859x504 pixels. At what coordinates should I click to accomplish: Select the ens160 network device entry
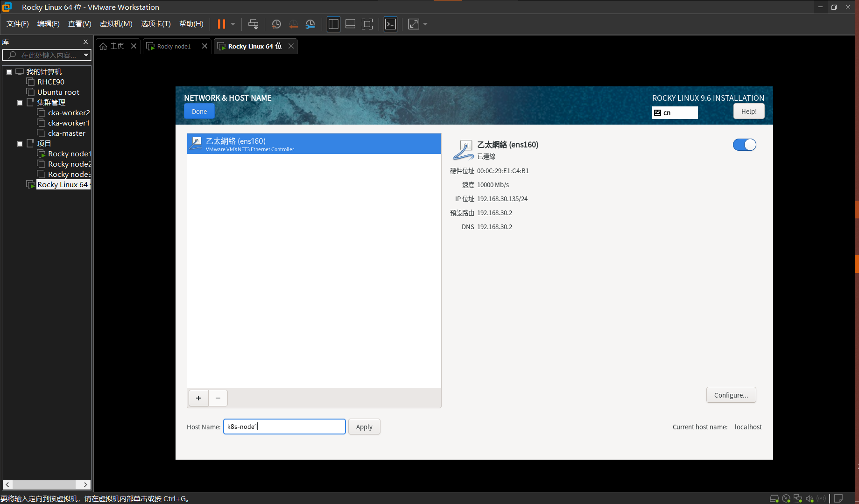coord(314,144)
